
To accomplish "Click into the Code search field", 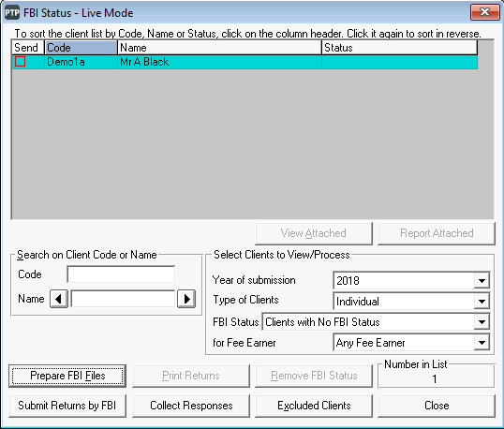I will pyautogui.click(x=121, y=274).
